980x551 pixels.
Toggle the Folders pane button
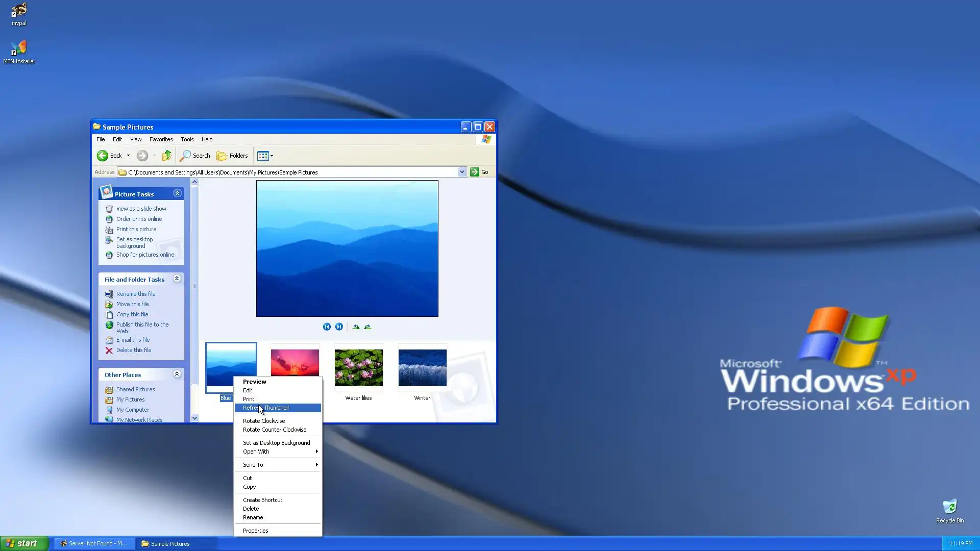(x=232, y=156)
